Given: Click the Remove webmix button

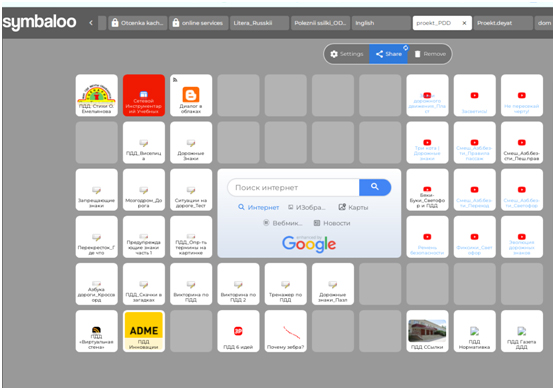Looking at the screenshot, I should click(x=430, y=54).
